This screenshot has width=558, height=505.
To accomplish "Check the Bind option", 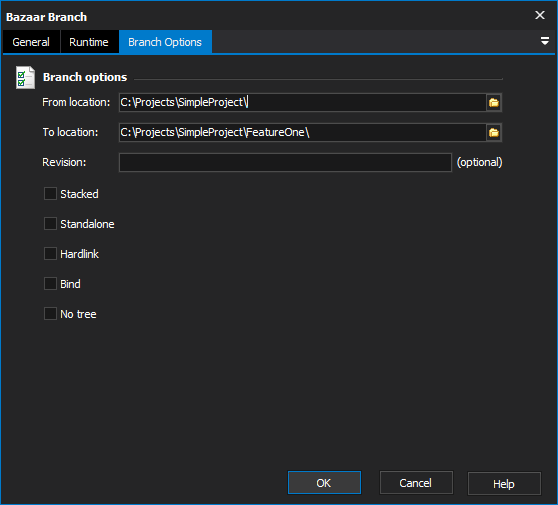I will point(50,284).
